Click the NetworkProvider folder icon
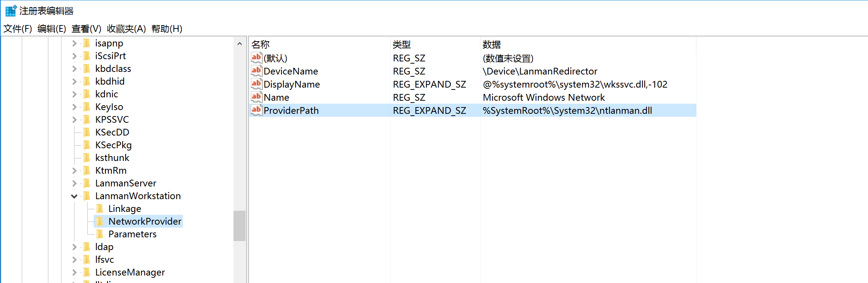Image resolution: width=868 pixels, height=283 pixels. click(100, 221)
